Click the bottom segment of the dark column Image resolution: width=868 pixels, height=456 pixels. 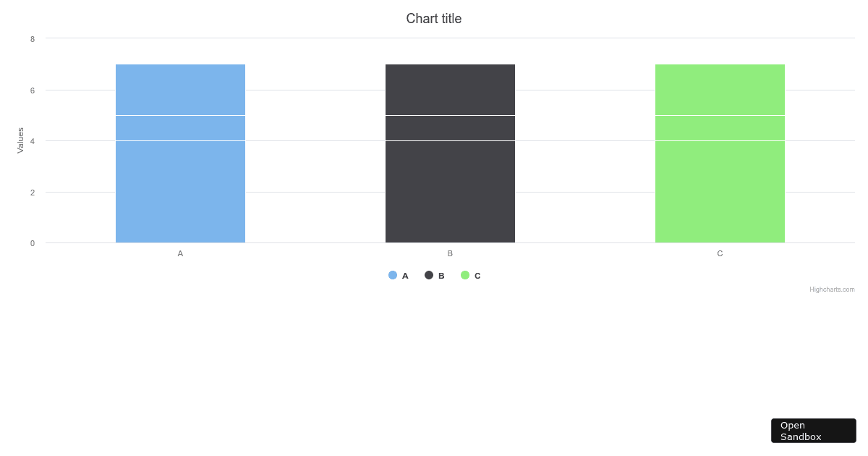coord(450,192)
